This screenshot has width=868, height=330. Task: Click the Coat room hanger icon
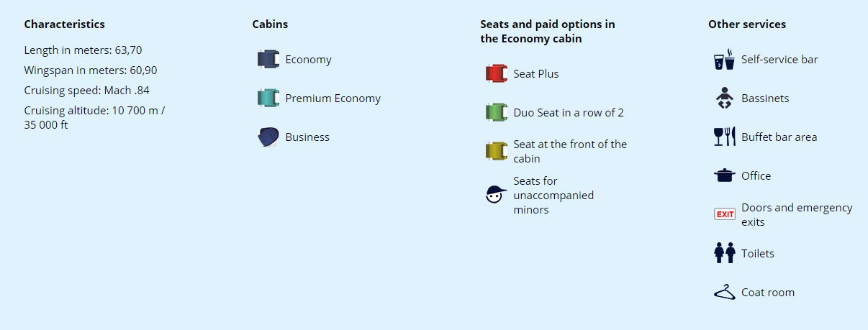(725, 292)
